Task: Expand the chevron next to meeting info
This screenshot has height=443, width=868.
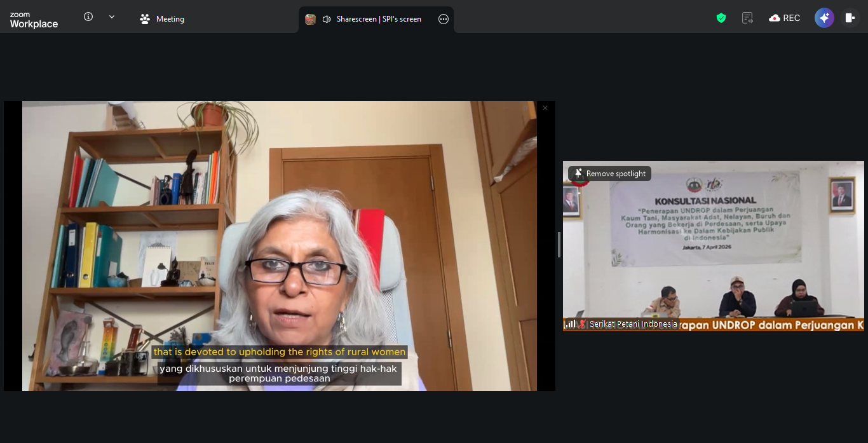Action: [112, 17]
